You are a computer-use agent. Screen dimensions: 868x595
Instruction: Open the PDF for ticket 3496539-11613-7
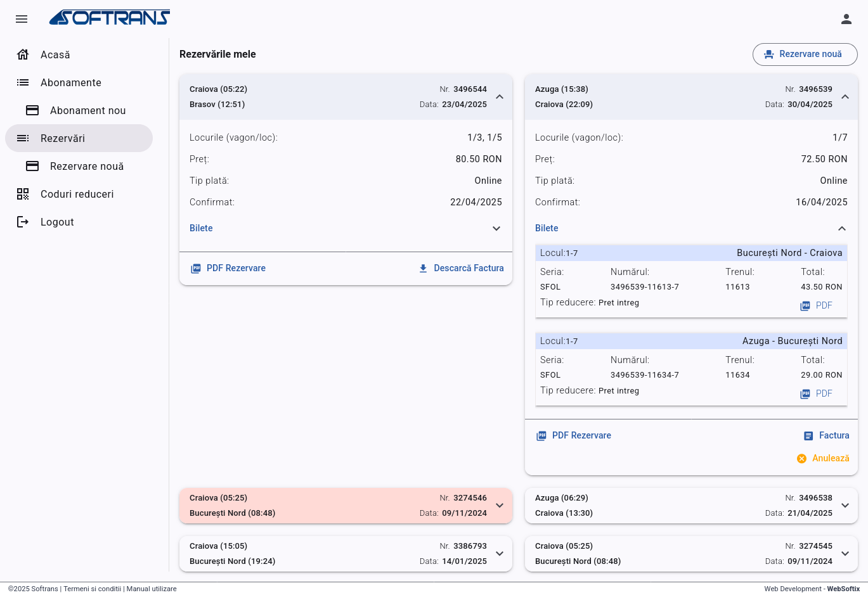click(x=817, y=305)
